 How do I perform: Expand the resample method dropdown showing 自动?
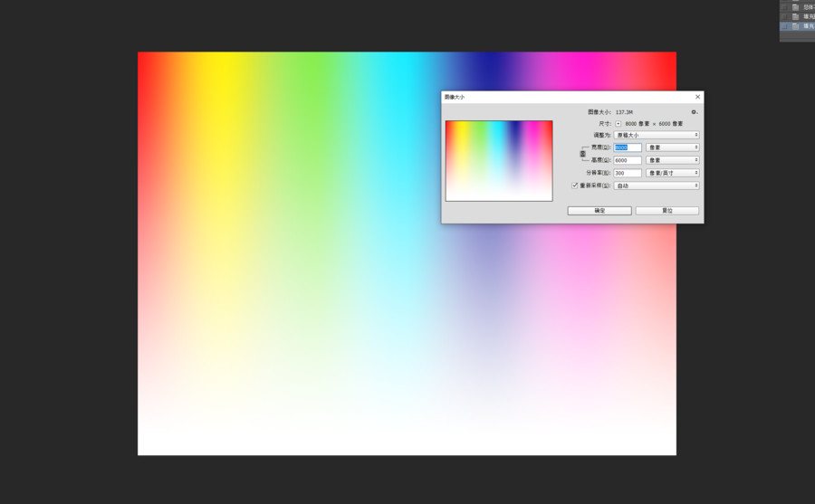click(x=656, y=185)
